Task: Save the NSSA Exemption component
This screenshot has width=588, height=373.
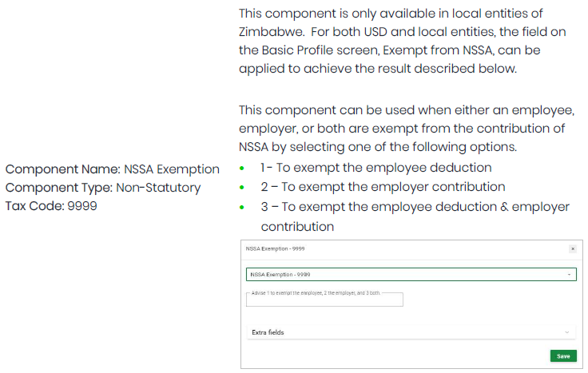Action: point(563,356)
